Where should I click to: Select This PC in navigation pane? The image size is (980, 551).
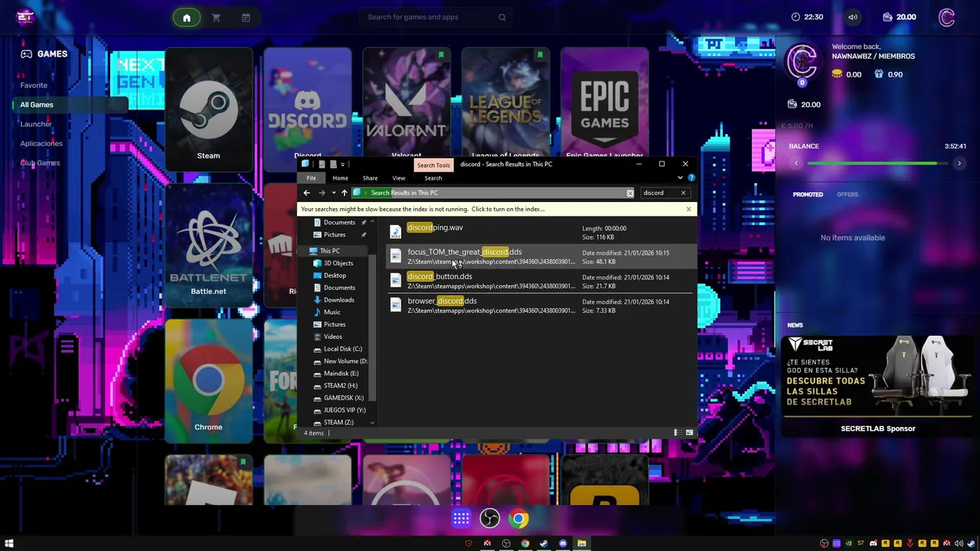coord(330,251)
